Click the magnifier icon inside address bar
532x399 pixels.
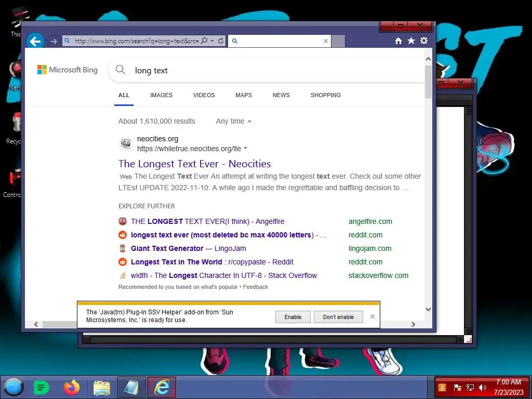point(204,41)
